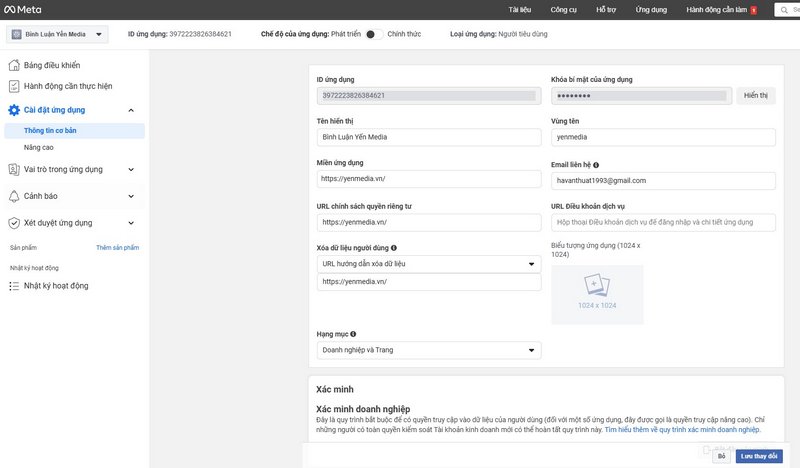The image size is (800, 468).
Task: Collapse the Cài đặt ứng dụng section
Action: [x=131, y=110]
